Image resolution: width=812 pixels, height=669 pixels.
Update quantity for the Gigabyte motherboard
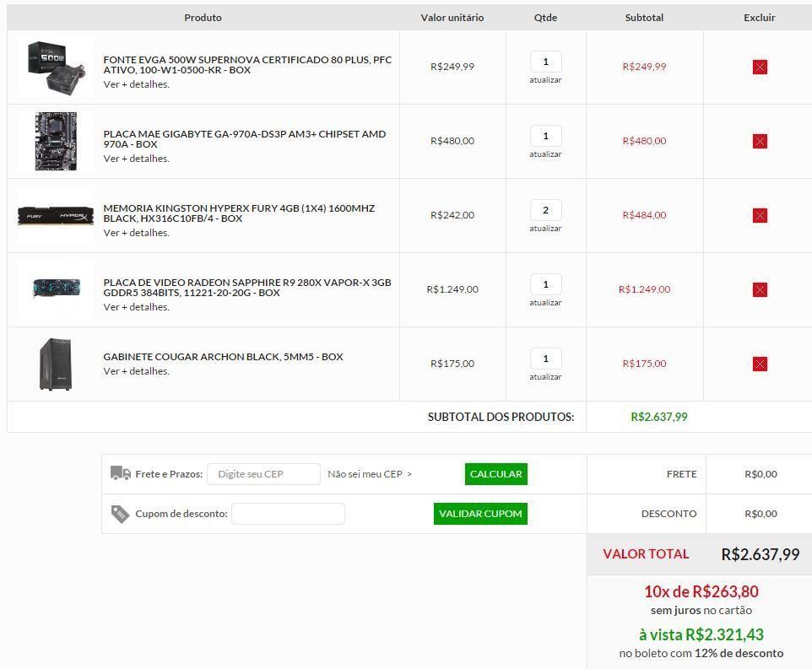(545, 154)
